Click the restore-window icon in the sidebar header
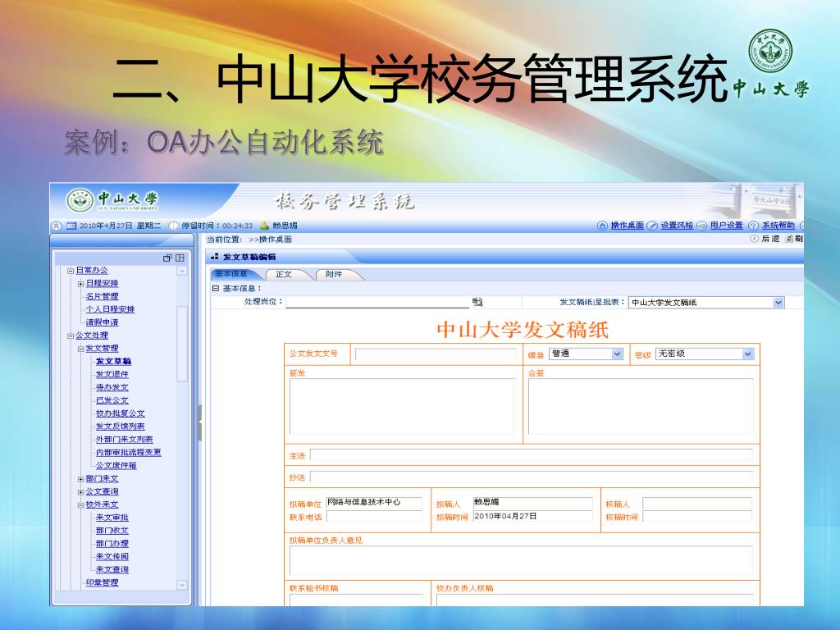Viewport: 840px width, 630px height. click(167, 258)
